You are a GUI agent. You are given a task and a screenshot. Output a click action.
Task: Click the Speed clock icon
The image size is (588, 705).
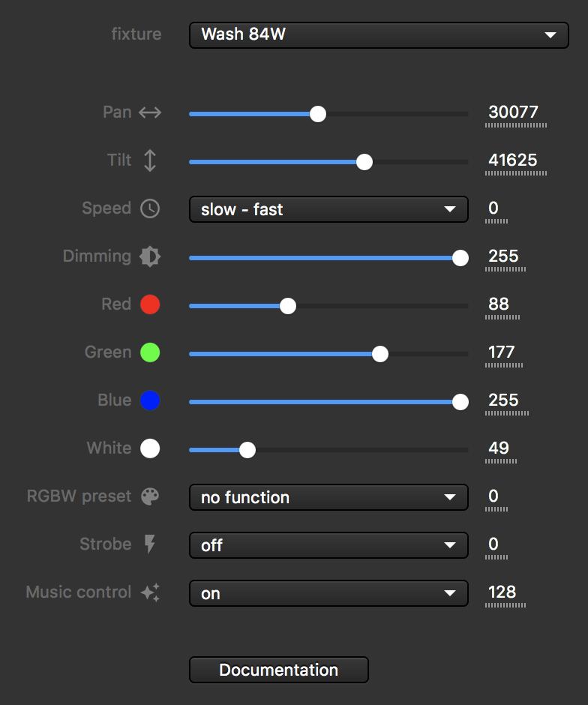150,208
